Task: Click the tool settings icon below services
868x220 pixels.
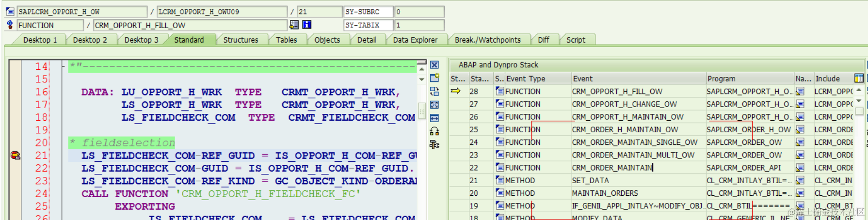Action: (434, 144)
